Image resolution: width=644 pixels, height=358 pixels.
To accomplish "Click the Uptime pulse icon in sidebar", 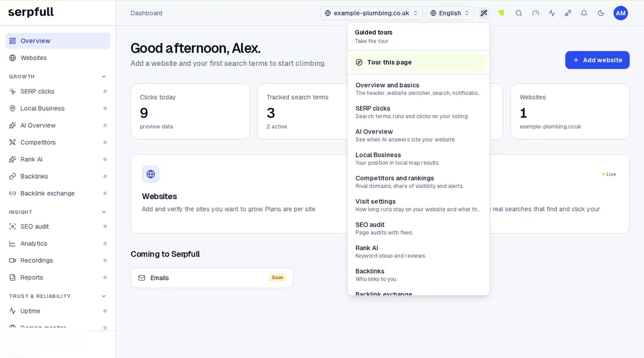I will click(12, 311).
